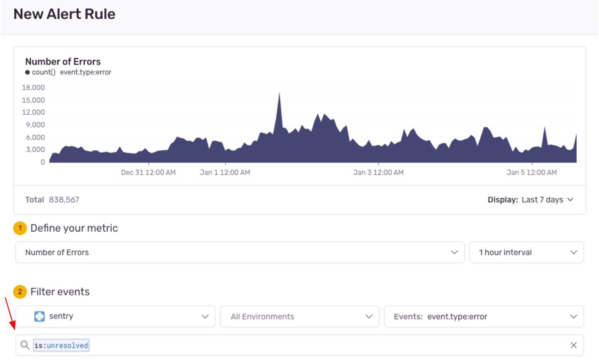Click the Python project icon beside sentry

[39, 316]
